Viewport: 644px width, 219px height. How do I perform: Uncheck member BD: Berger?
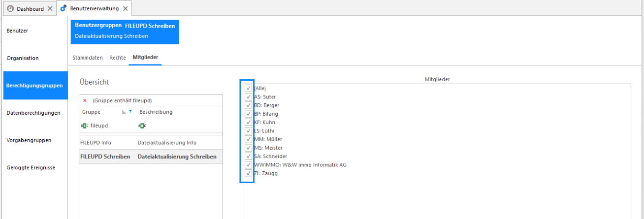[248, 105]
